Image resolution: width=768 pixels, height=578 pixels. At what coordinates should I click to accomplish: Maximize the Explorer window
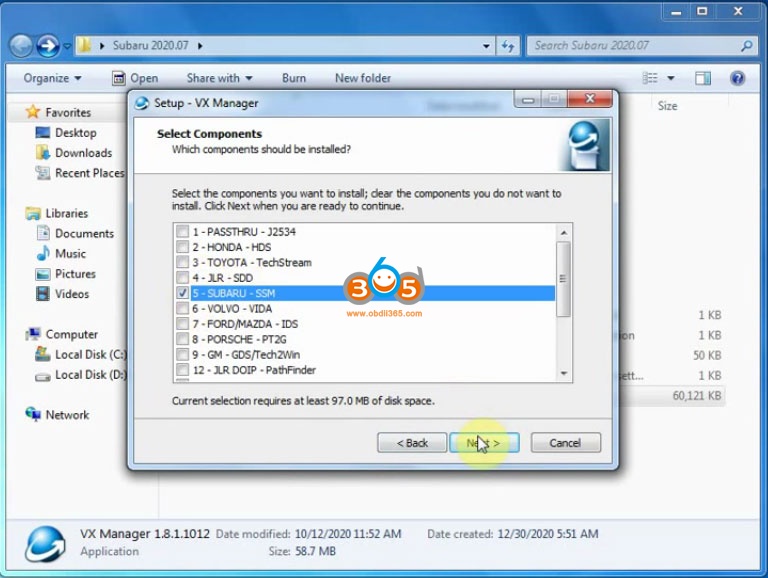702,11
